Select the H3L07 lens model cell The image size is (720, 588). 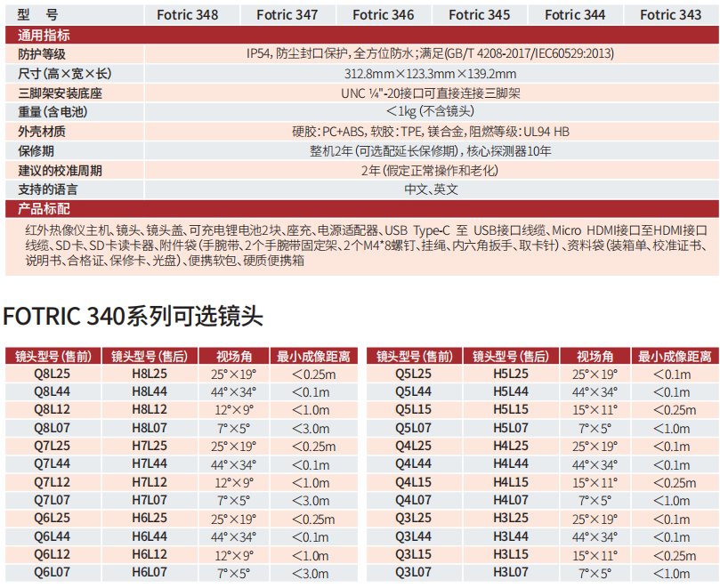point(510,573)
